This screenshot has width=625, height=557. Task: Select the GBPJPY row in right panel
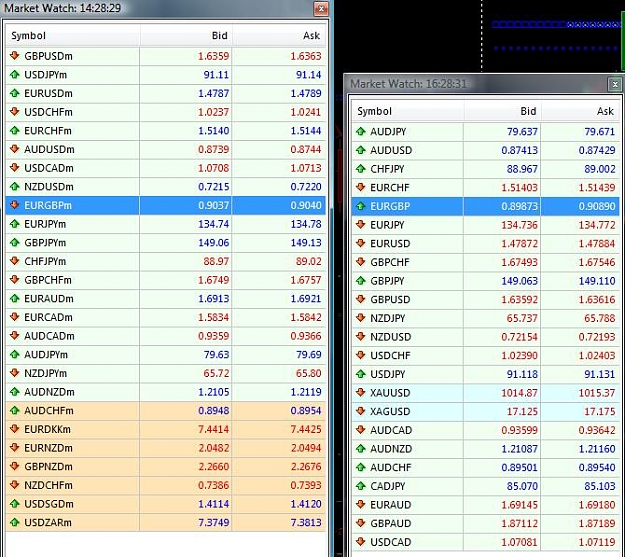click(x=485, y=281)
